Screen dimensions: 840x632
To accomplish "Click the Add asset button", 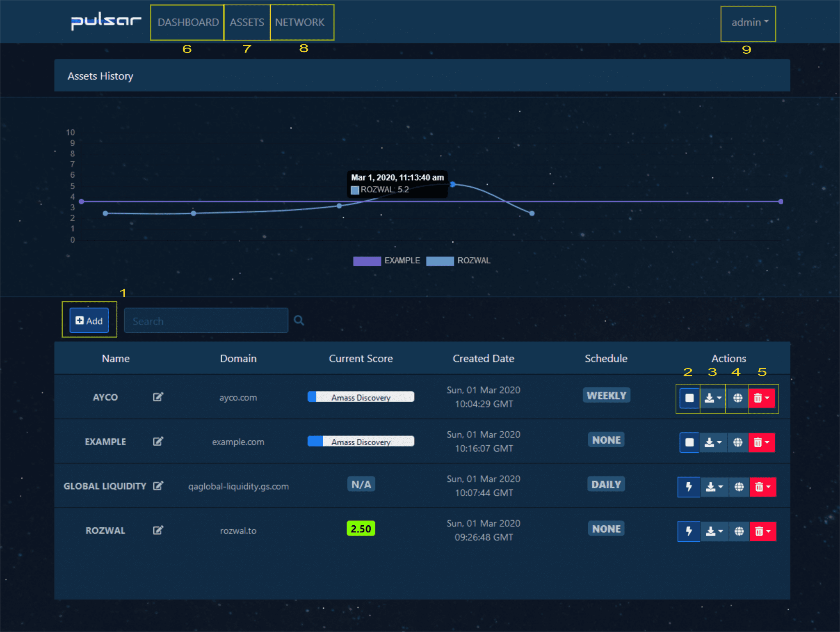I will [89, 321].
